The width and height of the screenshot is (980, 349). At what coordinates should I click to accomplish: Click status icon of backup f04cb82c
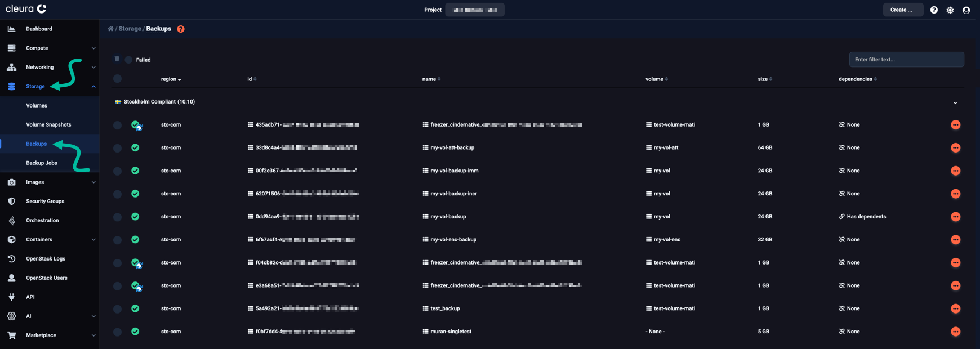coord(137,263)
